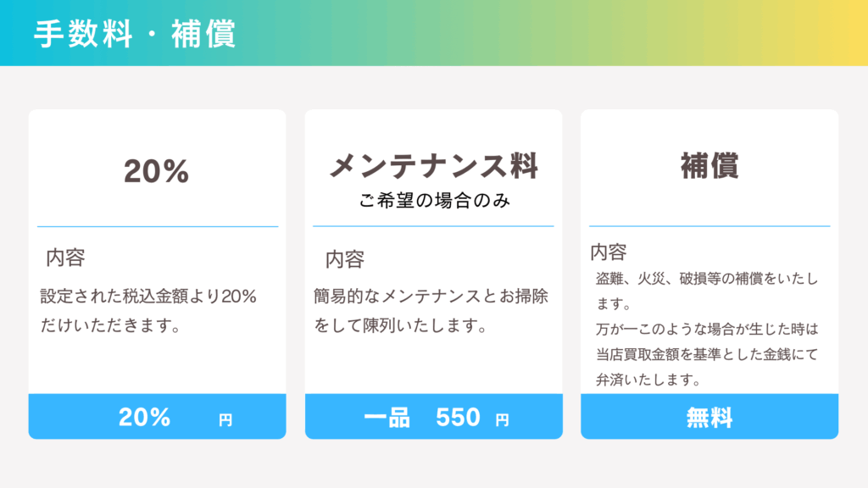This screenshot has height=488, width=868.
Task: Click the 設定された税込金額より20% description text
Action: 148,297
